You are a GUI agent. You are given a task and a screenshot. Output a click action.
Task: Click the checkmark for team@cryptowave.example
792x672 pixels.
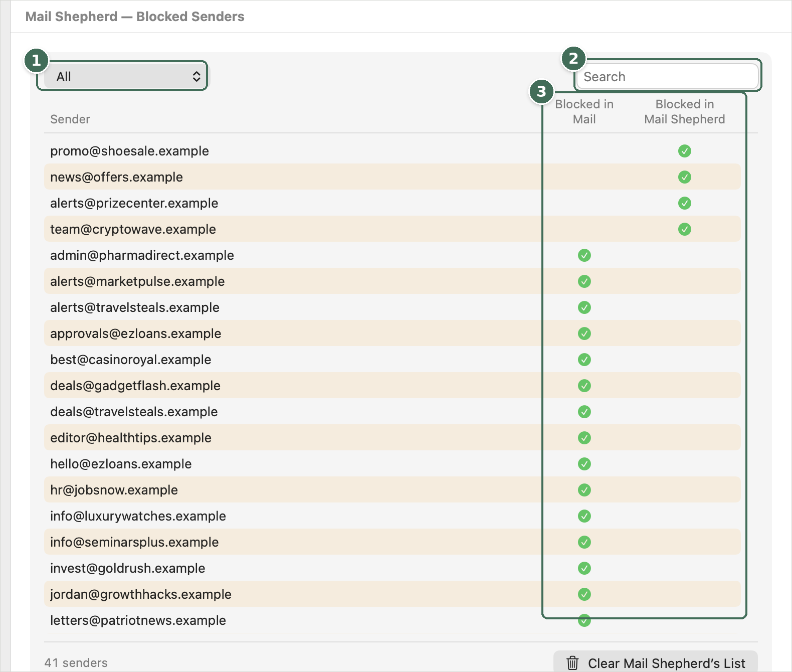point(685,229)
